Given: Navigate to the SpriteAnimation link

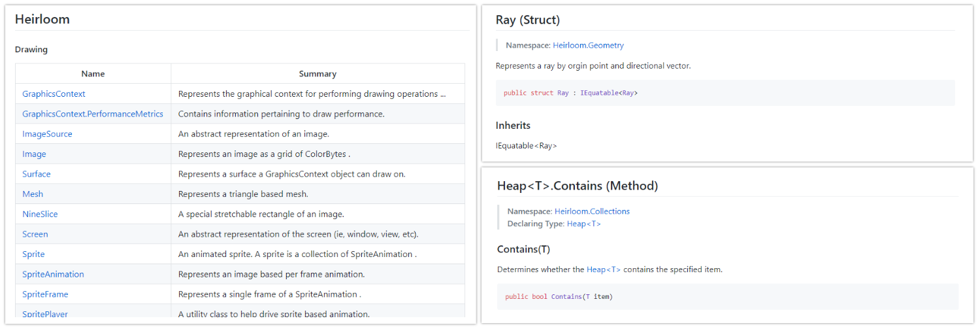Looking at the screenshot, I should (x=53, y=274).
